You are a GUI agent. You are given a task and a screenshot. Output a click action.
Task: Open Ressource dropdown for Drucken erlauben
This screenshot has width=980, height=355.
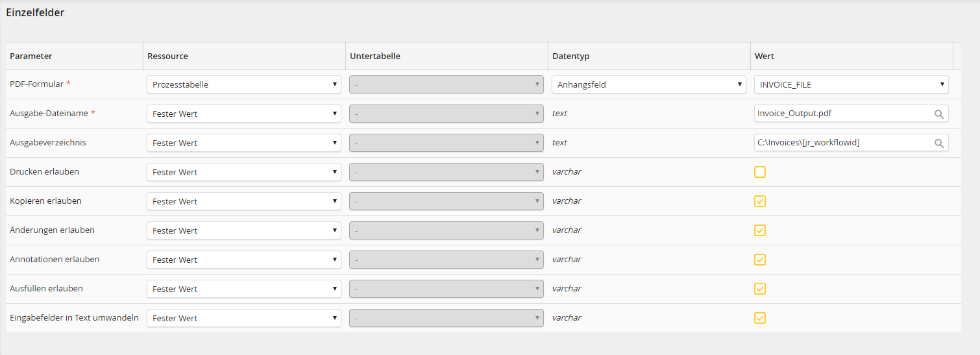tap(244, 172)
